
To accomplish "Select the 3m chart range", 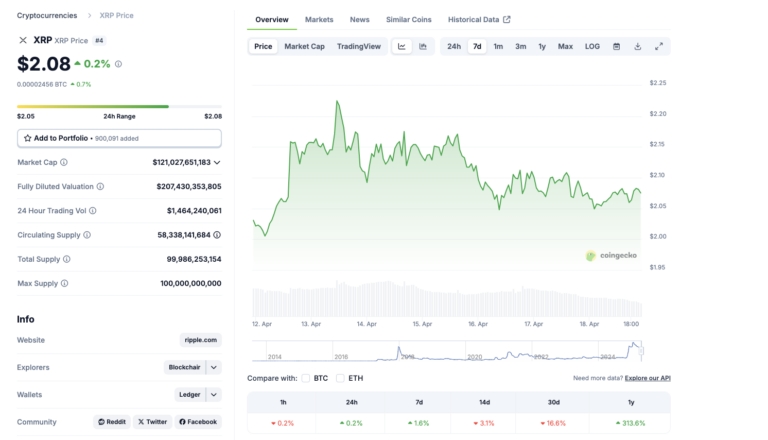I will (x=521, y=47).
